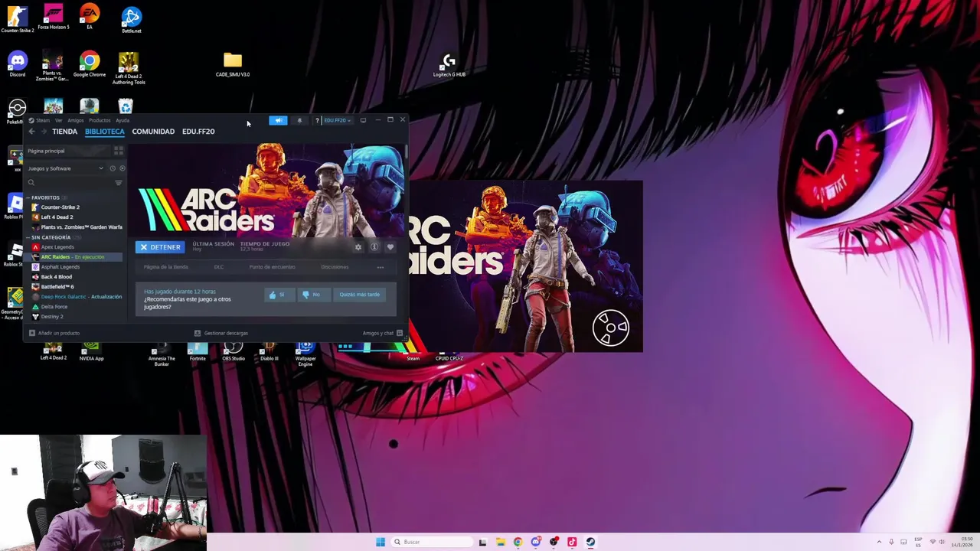Click the Friends and chat icon

[399, 333]
